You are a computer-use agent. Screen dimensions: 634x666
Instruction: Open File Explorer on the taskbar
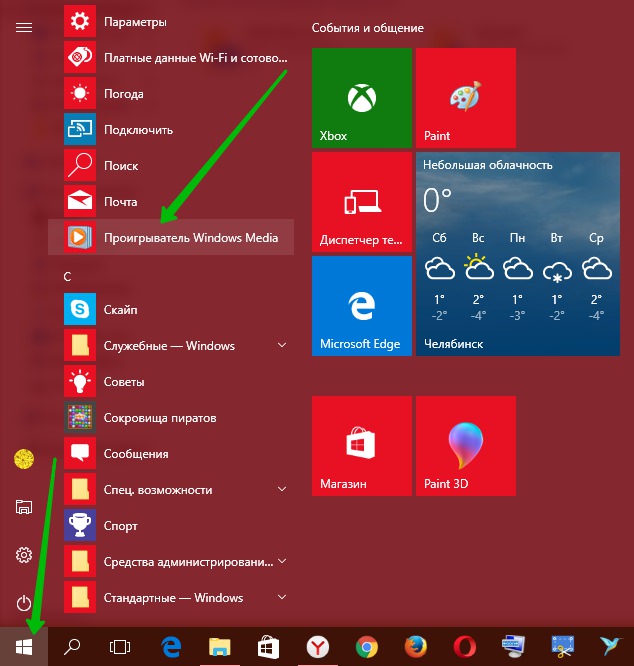coord(220,647)
